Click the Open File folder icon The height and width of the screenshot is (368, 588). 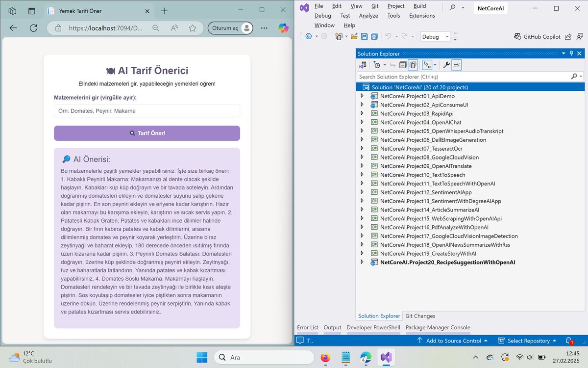pyautogui.click(x=354, y=36)
